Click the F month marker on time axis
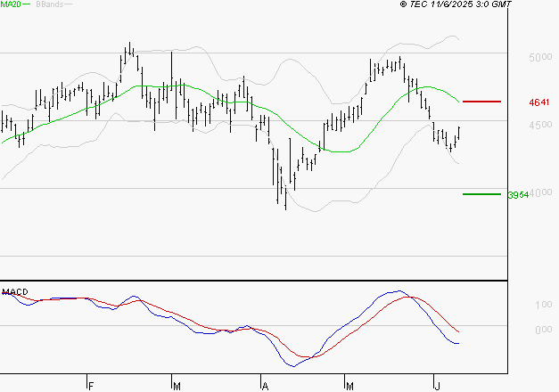 point(91,387)
